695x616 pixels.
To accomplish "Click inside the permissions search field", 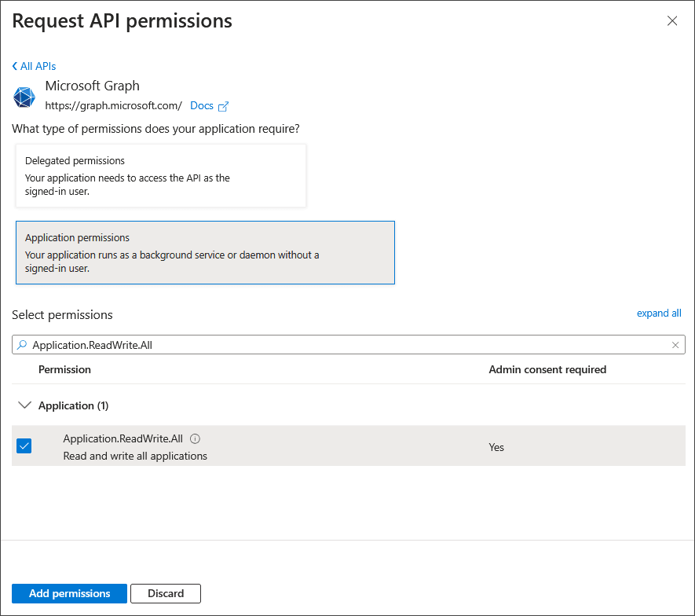I will 314,344.
